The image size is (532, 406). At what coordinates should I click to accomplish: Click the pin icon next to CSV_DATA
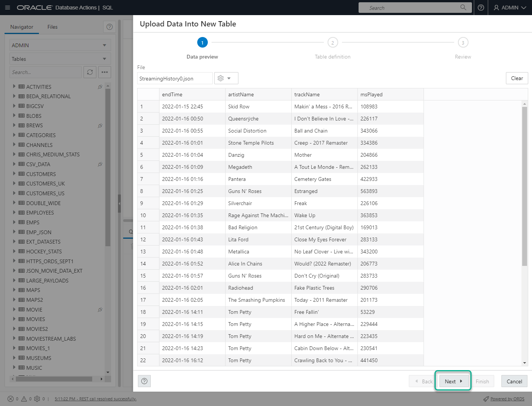coord(100,164)
